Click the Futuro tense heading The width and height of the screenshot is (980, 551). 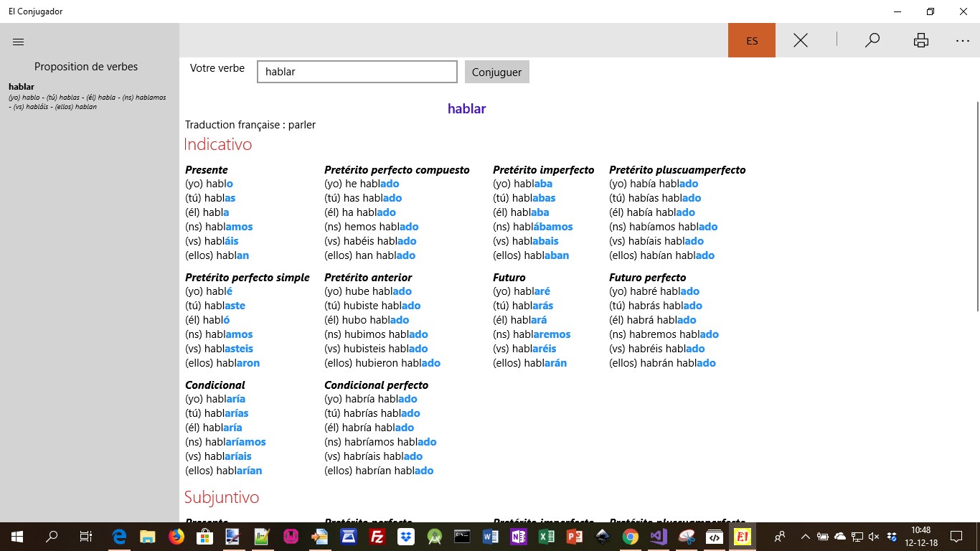pyautogui.click(x=509, y=278)
